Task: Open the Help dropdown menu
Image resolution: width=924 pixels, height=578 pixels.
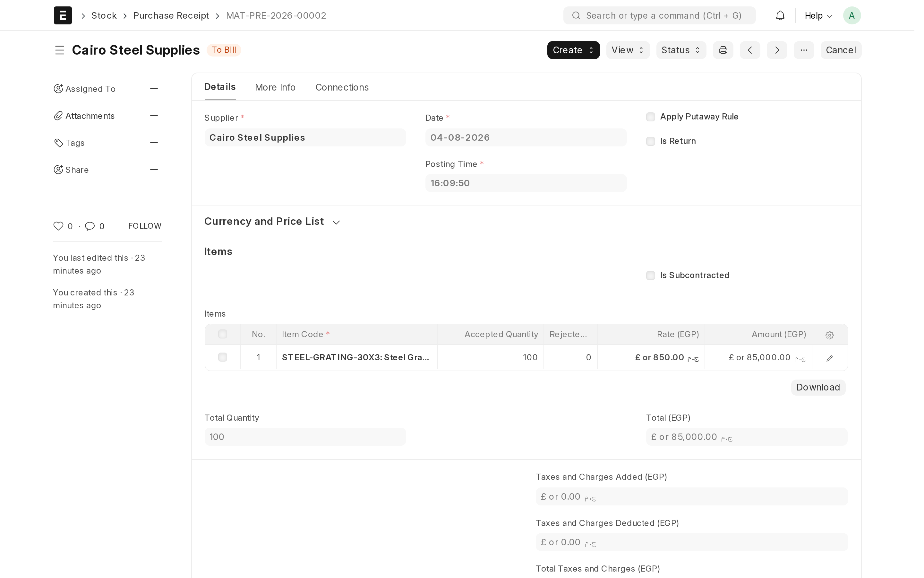Action: [818, 15]
